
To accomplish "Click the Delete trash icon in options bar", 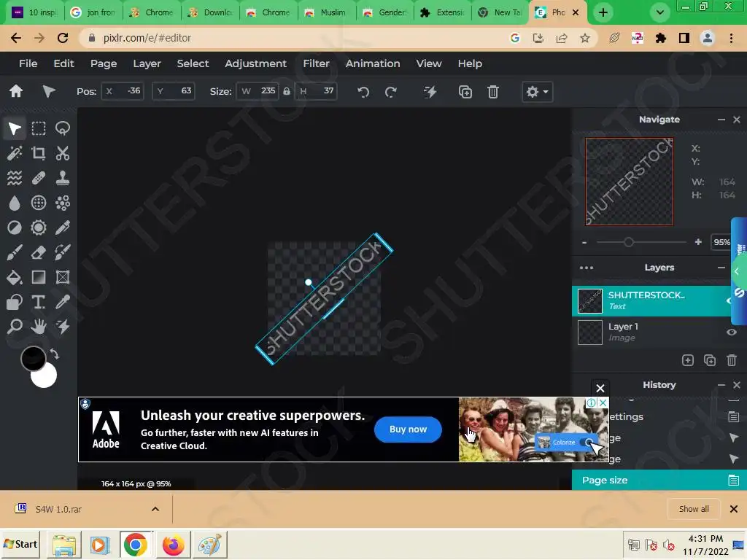I will [493, 92].
